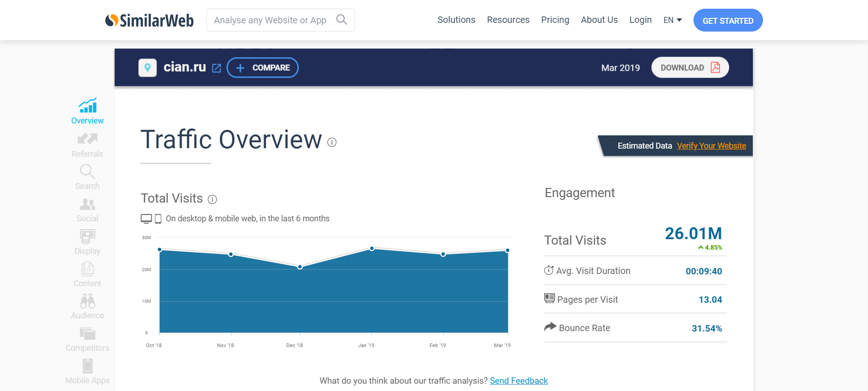The image size is (868, 391).
Task: Click the Overview chart icon in sidebar
Action: (87, 106)
